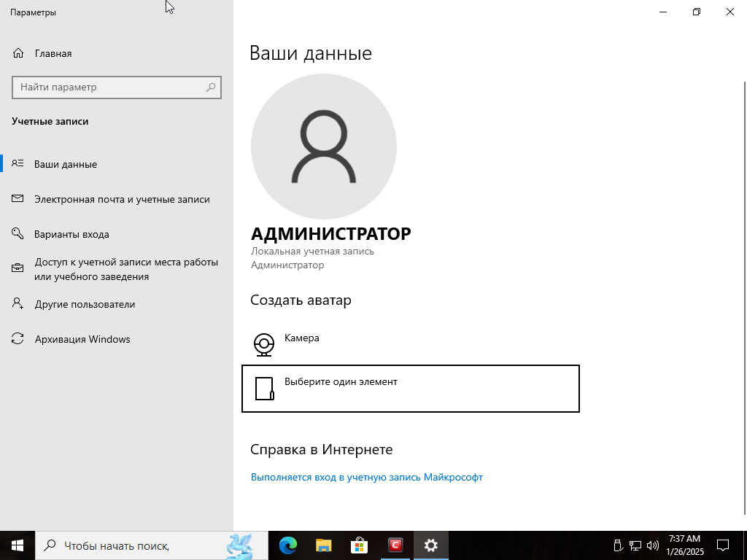
Task: Click the taskbar search box
Action: click(152, 545)
